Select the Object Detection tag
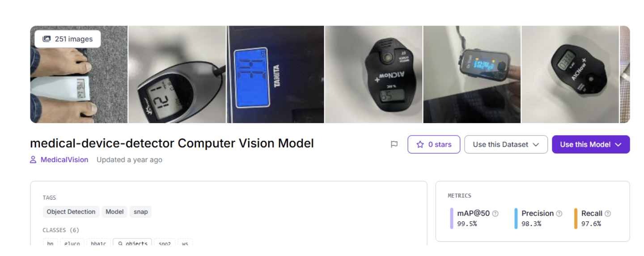Screen dimensions: 644x256 pyautogui.click(x=71, y=212)
